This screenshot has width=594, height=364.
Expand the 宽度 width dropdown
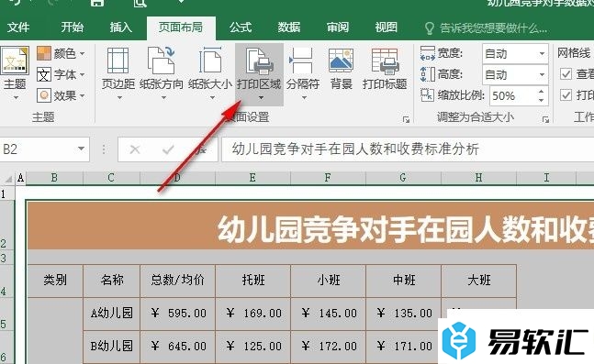coord(542,54)
